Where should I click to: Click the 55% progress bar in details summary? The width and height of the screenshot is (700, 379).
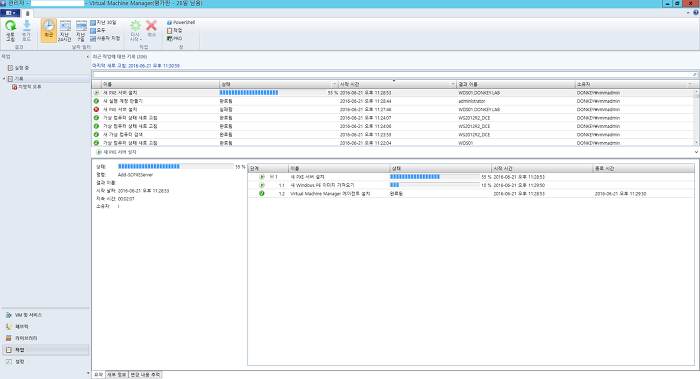(x=175, y=167)
